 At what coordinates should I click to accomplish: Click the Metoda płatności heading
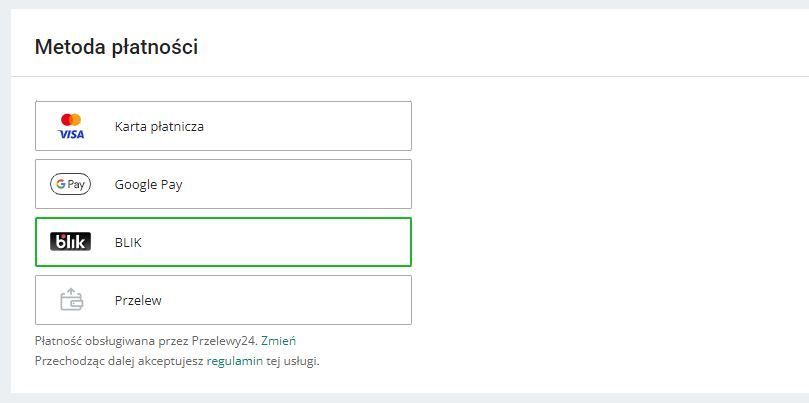[116, 47]
